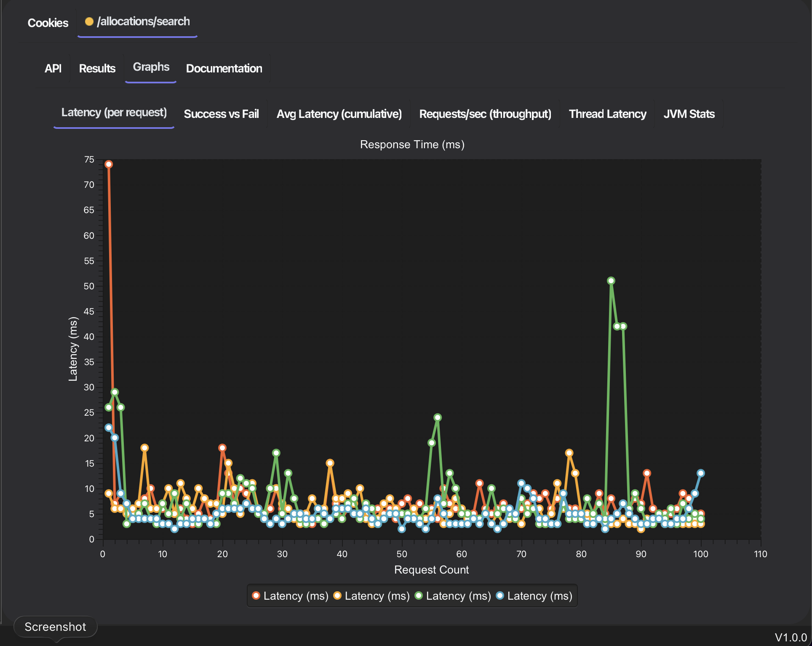Open the Documentation tab

224,68
